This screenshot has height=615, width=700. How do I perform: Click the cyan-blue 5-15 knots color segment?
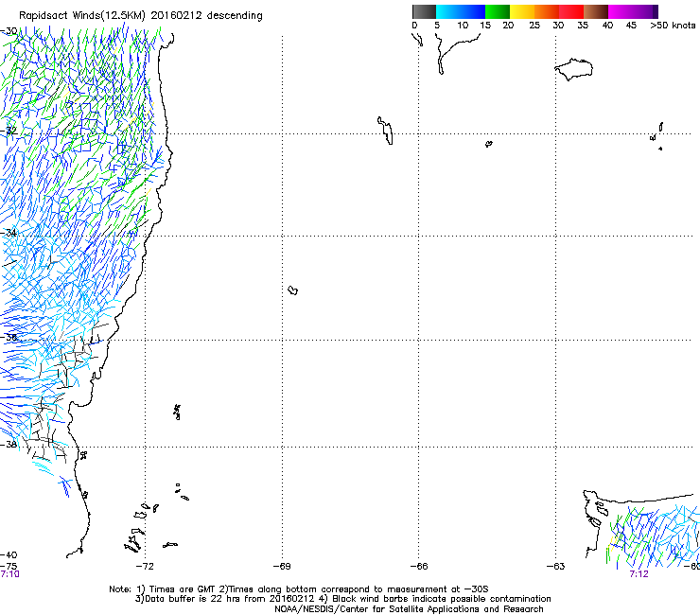click(461, 11)
